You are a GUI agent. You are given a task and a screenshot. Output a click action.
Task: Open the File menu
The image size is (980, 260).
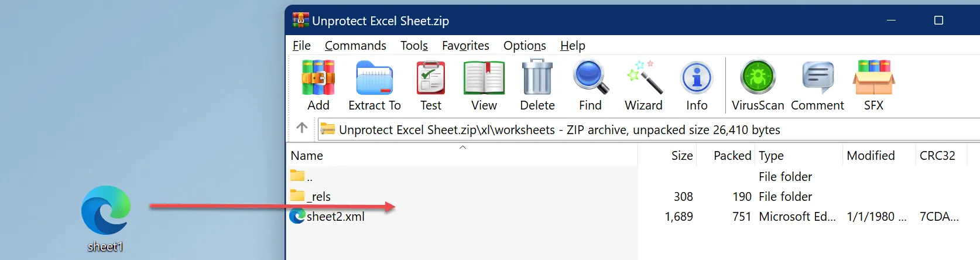coord(301,46)
